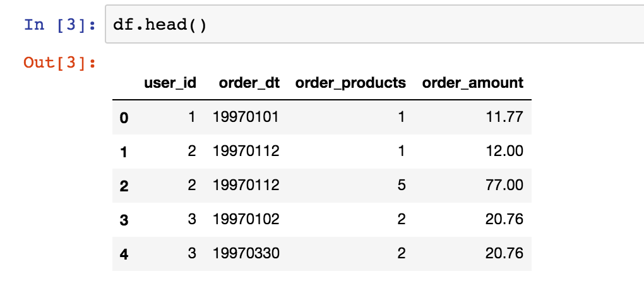Click row index 2 label
This screenshot has height=288, width=644.
124,186
